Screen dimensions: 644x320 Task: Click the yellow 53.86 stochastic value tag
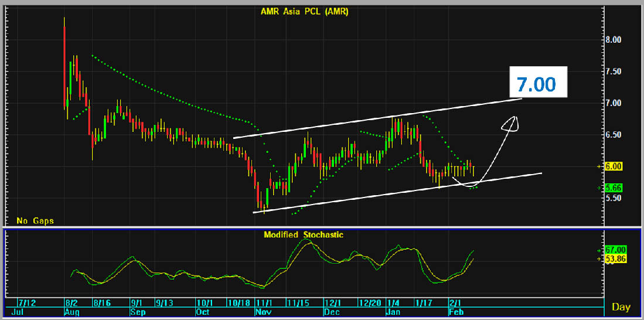616,258
